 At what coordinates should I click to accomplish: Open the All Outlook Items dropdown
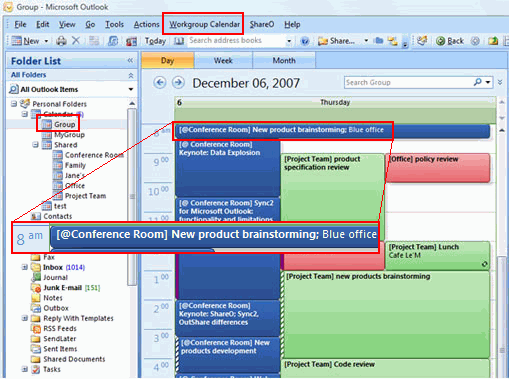[131, 89]
